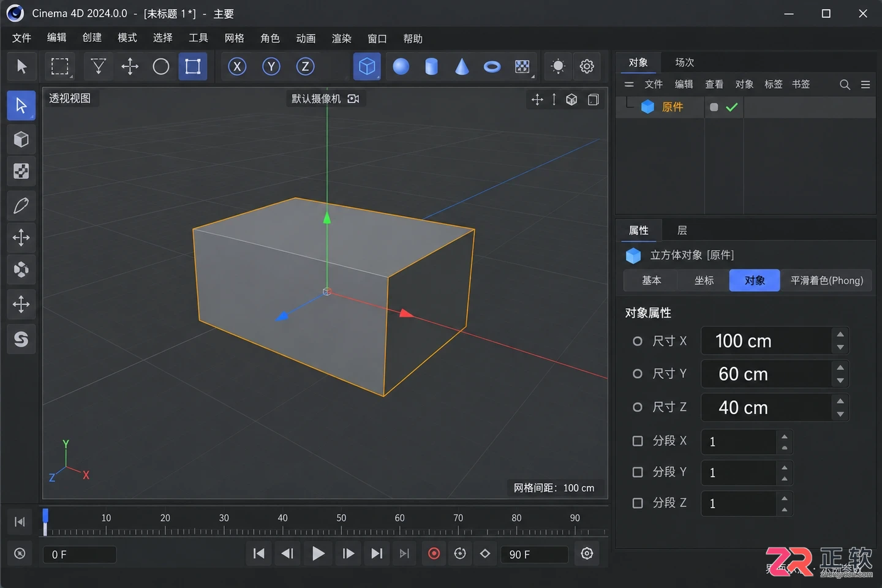Search in the object manager
Viewport: 882px width, 588px height.
(x=845, y=85)
